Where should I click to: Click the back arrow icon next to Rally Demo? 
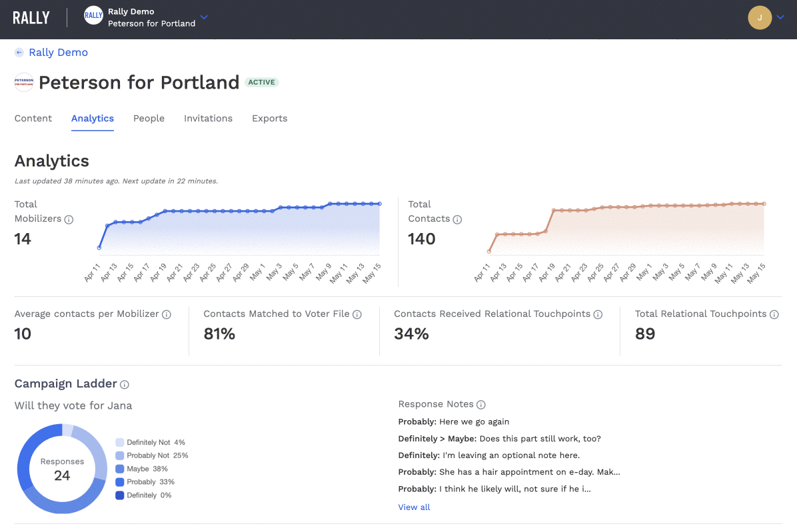pos(19,53)
